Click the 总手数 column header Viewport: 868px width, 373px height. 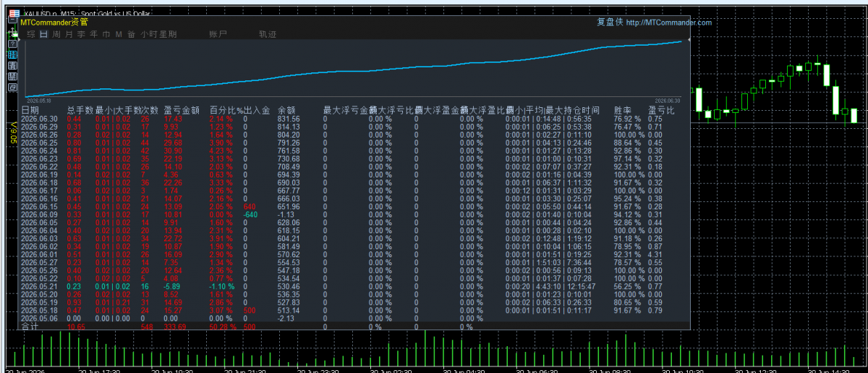(x=80, y=111)
